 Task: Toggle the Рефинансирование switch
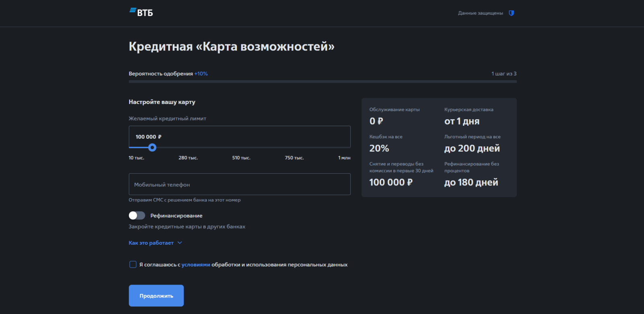coord(137,216)
